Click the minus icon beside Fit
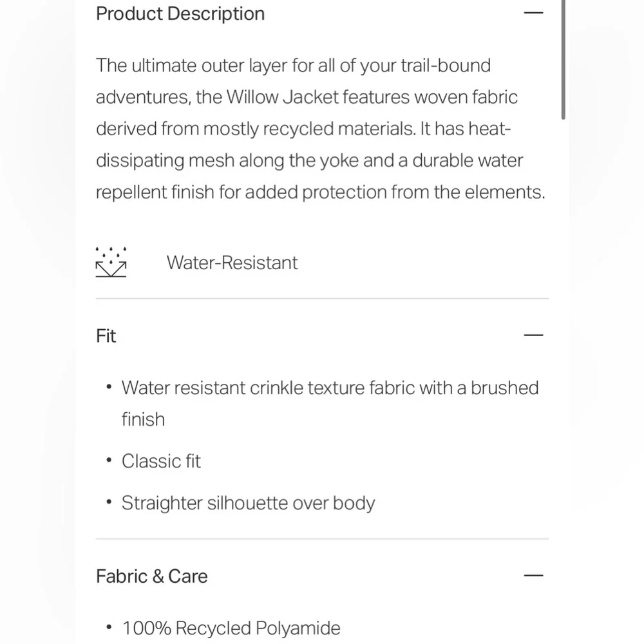The height and width of the screenshot is (644, 644). click(x=533, y=336)
